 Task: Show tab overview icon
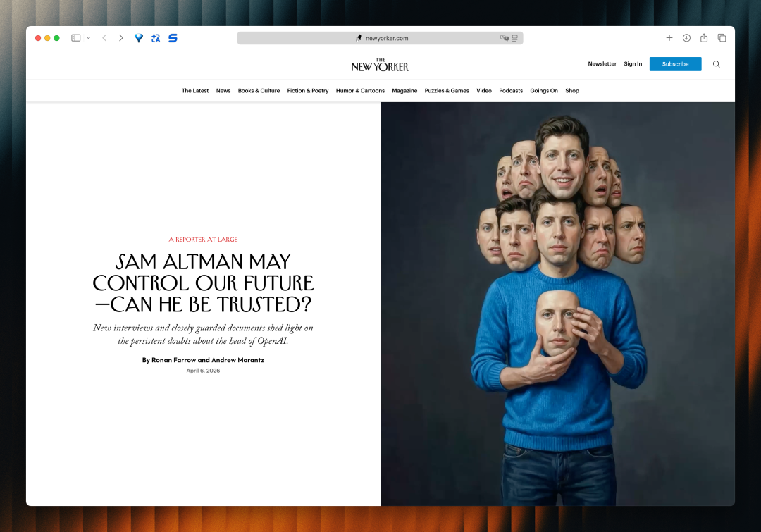pos(722,38)
